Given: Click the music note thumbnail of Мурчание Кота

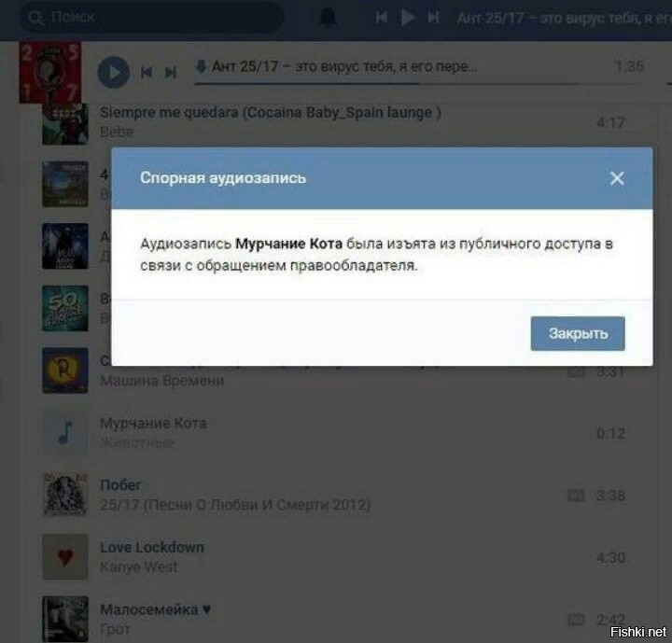Looking at the screenshot, I should tap(65, 432).
